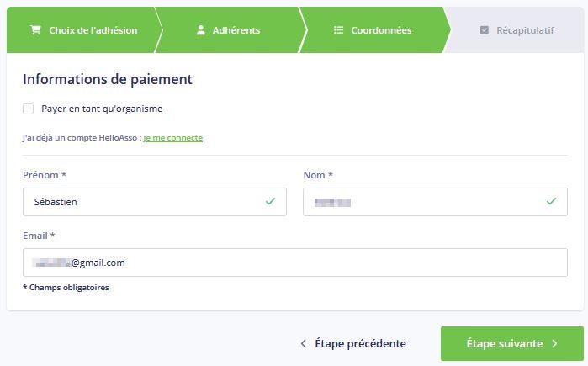Click the green checkmark in the Nom field

551,201
